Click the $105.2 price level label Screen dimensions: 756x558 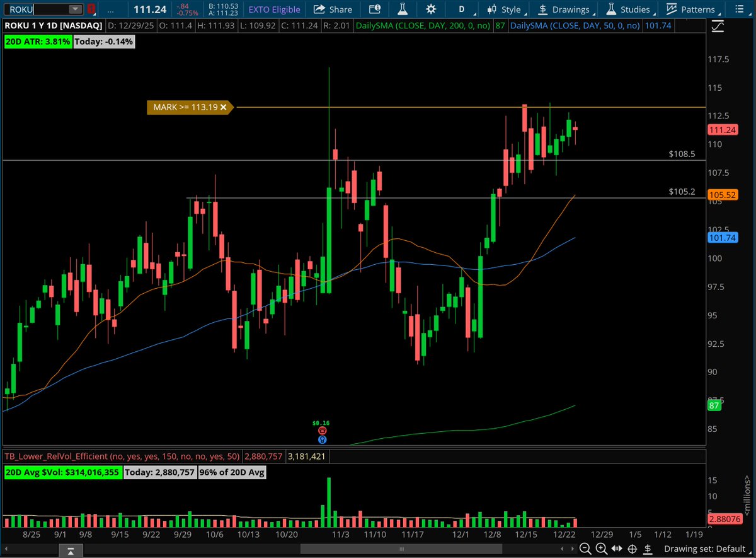pyautogui.click(x=682, y=192)
